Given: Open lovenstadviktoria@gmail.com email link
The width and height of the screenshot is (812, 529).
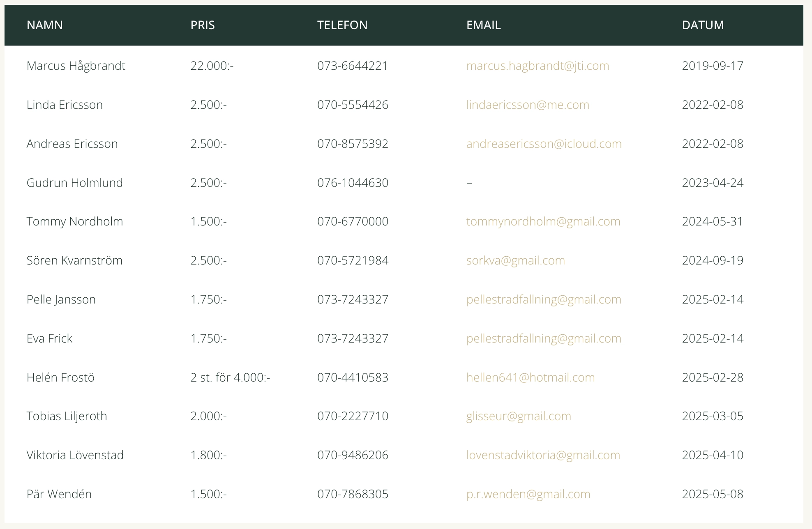Looking at the screenshot, I should [x=543, y=455].
